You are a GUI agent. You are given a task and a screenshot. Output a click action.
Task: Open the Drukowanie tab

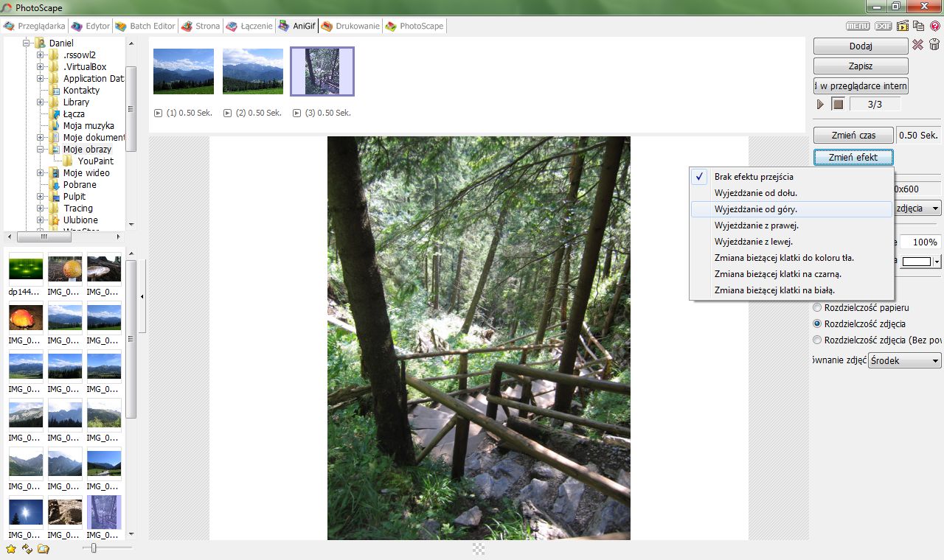[x=350, y=26]
